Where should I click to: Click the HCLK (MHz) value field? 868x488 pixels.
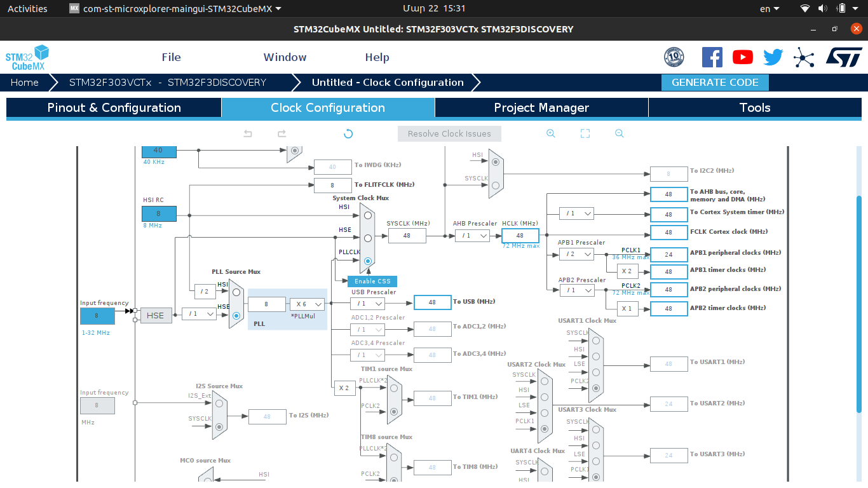(520, 236)
